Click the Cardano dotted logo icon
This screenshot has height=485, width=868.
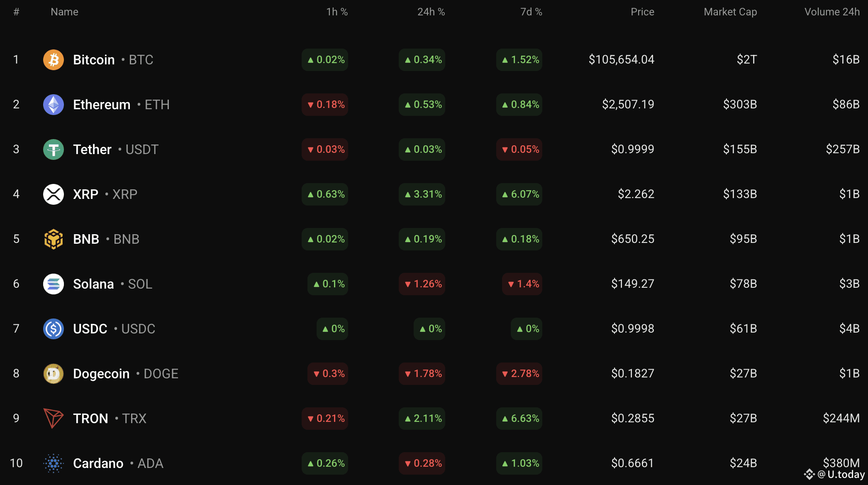[54, 463]
